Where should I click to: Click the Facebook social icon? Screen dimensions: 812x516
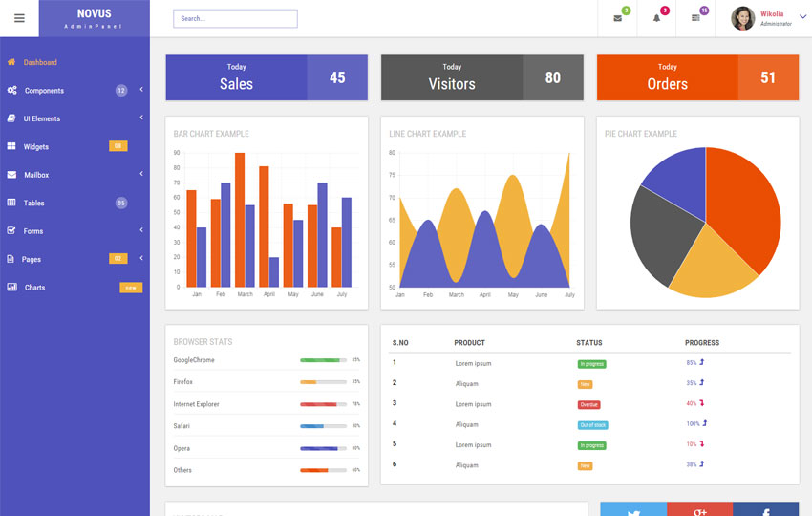click(x=765, y=509)
